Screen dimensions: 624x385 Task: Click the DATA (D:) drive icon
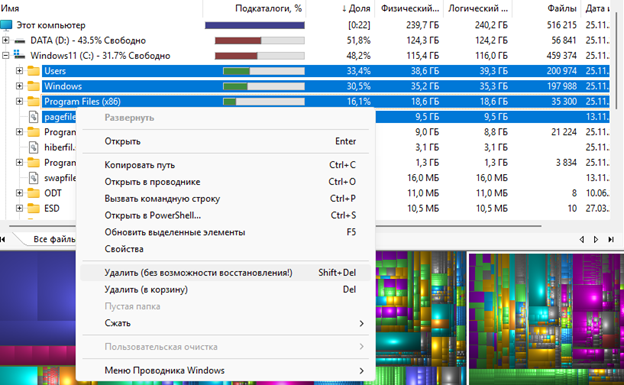(x=20, y=41)
